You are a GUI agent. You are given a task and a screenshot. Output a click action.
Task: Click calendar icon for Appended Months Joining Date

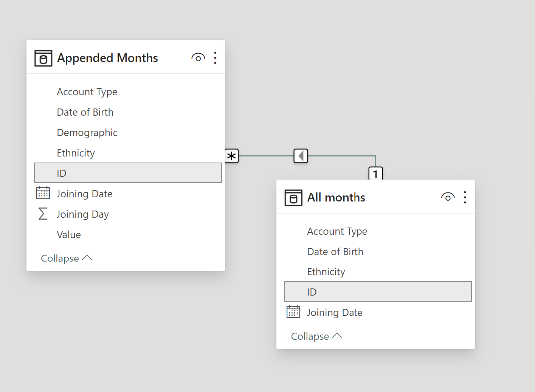coord(43,193)
